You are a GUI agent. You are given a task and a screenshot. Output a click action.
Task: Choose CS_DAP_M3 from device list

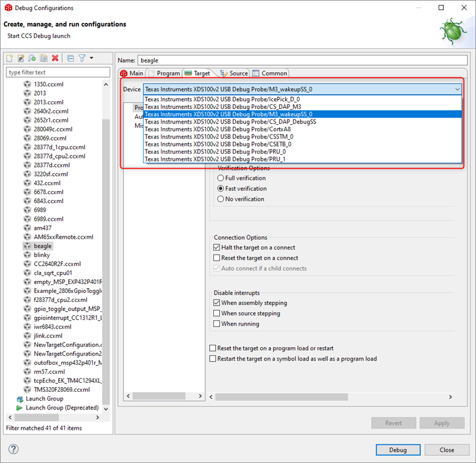point(302,107)
